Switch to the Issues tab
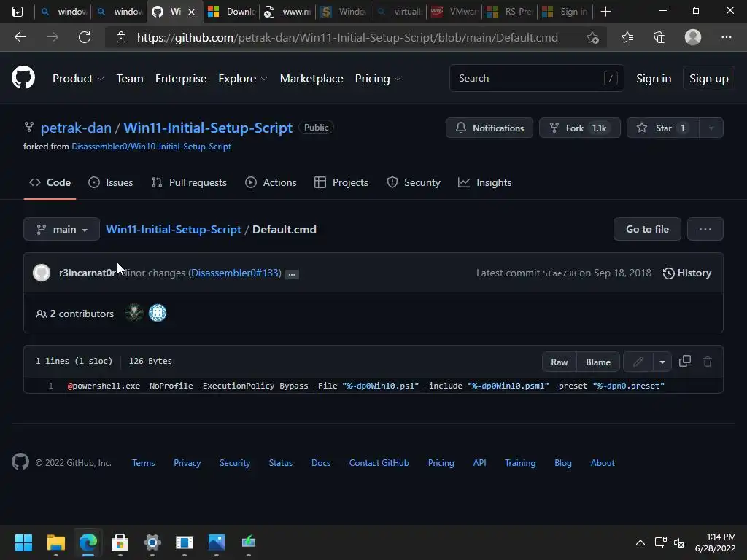 click(111, 182)
